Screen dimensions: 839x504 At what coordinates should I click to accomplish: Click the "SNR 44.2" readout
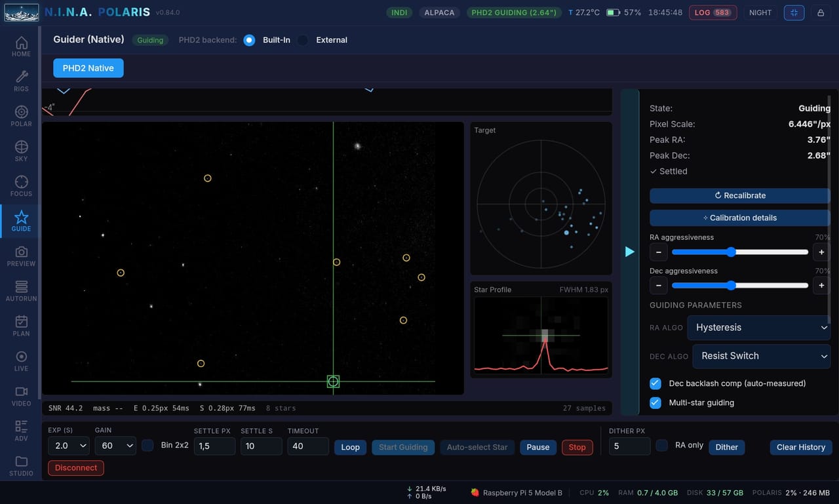tap(66, 408)
